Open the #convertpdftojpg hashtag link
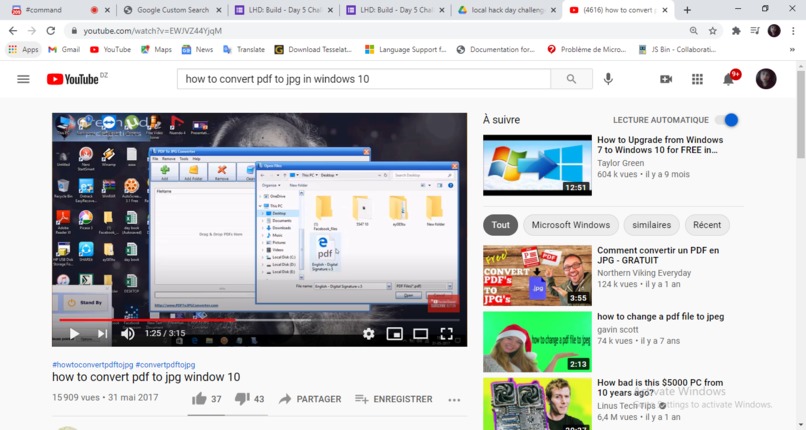Screen dimensions: 806x430 (x=166, y=364)
